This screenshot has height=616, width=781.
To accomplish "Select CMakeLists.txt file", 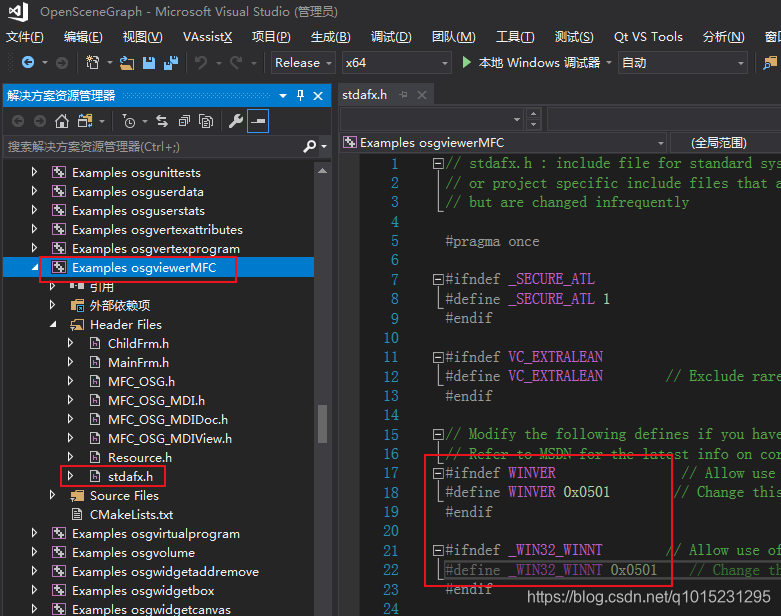I will (x=131, y=514).
